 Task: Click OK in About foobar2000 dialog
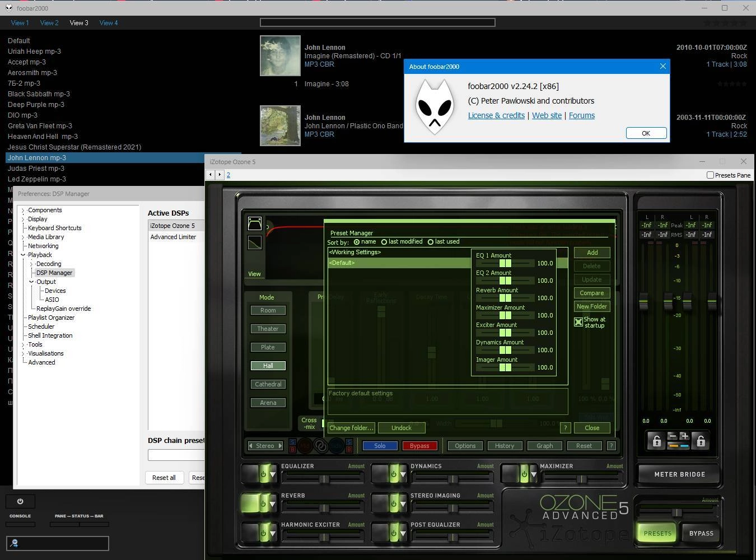point(646,133)
